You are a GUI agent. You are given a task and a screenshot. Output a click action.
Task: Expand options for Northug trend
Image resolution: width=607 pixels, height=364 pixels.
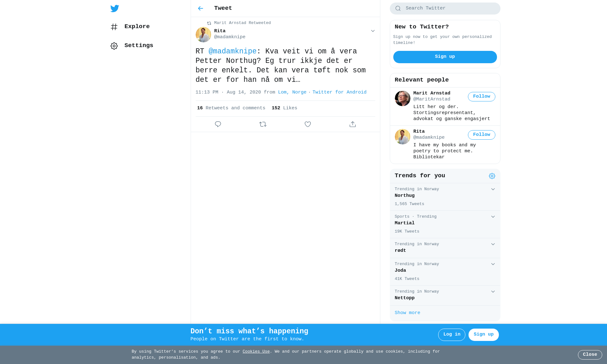(x=493, y=189)
